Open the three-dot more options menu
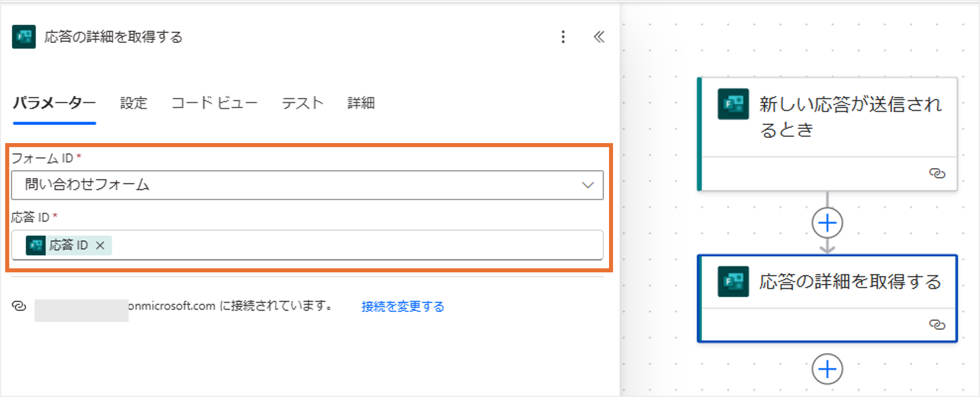 click(x=563, y=37)
